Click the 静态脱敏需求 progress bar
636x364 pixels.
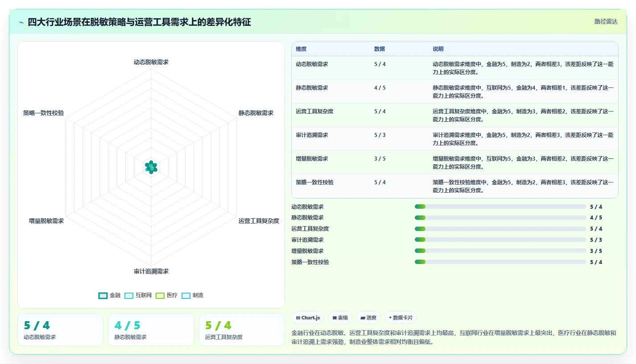pos(500,218)
